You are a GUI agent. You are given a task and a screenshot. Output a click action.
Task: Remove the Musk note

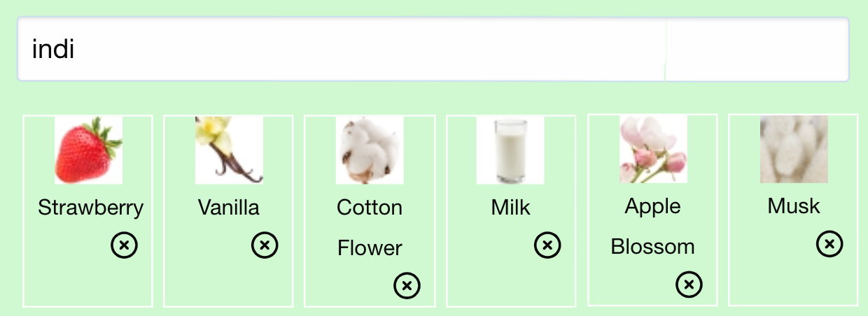[x=829, y=244]
